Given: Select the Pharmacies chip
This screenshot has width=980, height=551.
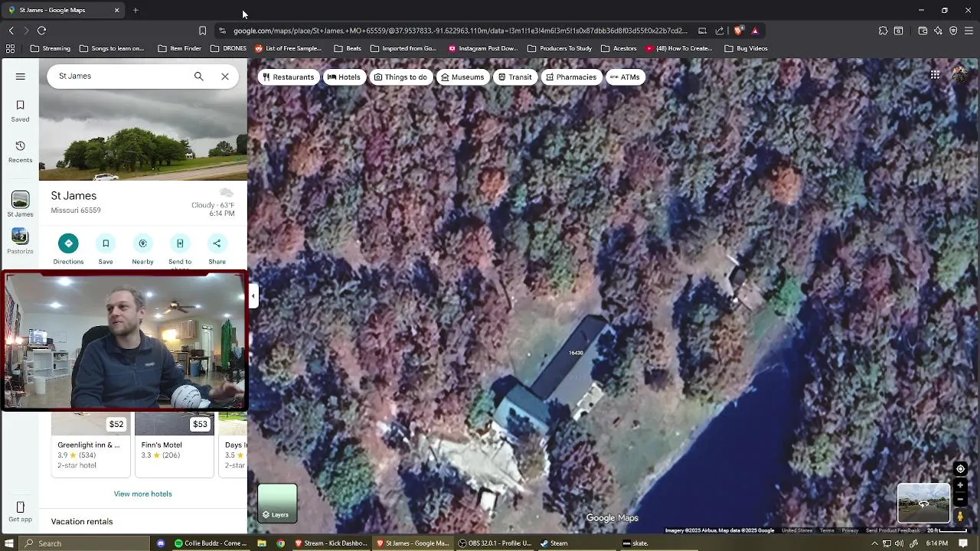Looking at the screenshot, I should click(x=571, y=77).
